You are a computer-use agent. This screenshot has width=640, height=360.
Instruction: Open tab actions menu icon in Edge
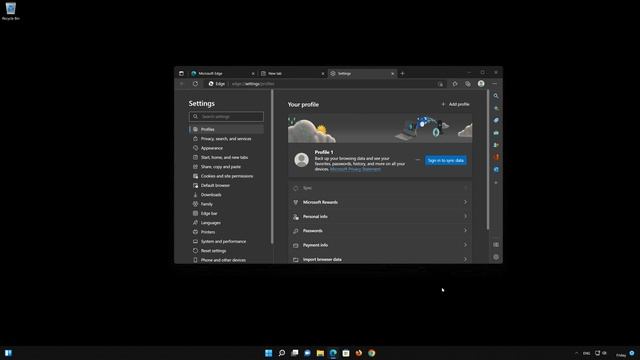(x=181, y=73)
